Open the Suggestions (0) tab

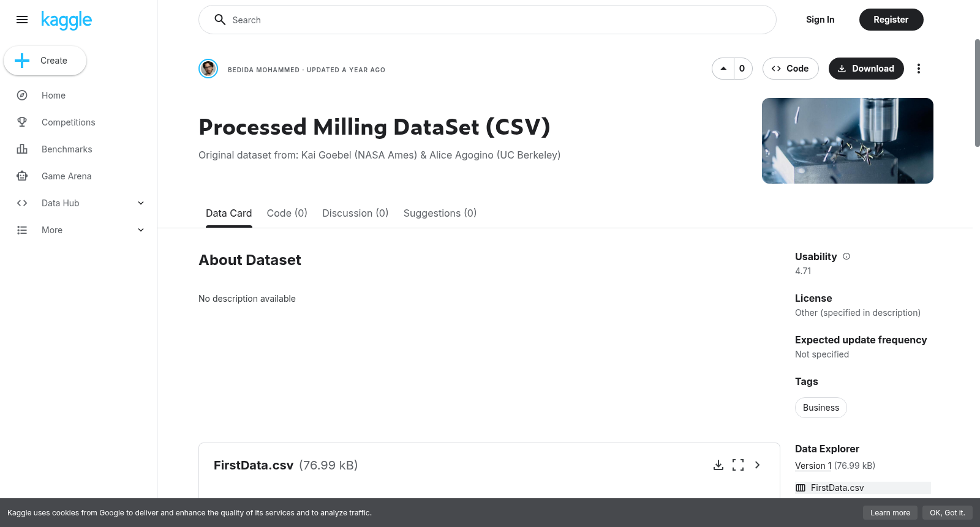[440, 213]
